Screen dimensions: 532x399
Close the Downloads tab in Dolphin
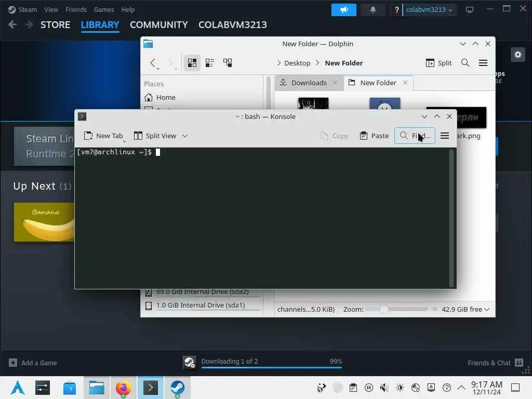(335, 83)
